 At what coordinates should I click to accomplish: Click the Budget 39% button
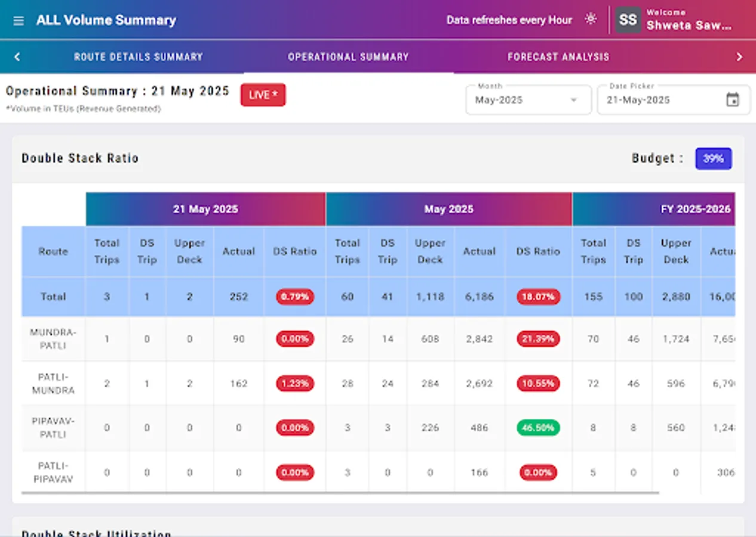(713, 158)
